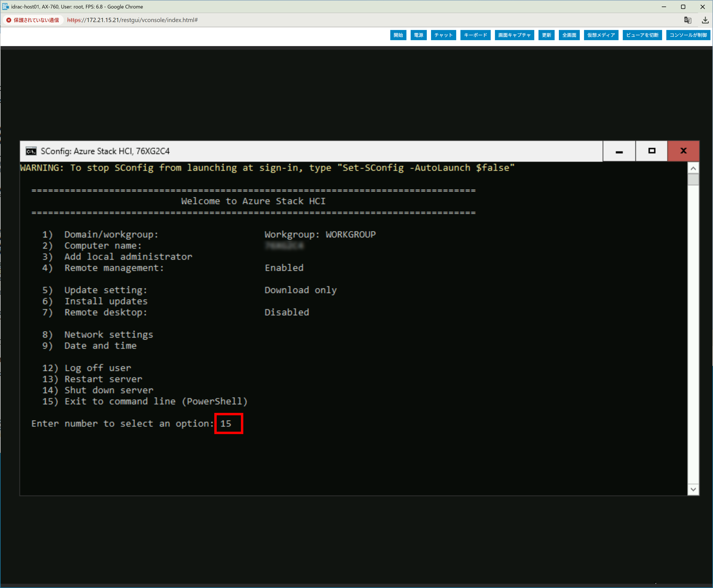The image size is (713, 588).
Task: Open the キーボード keyboard menu
Action: [475, 35]
